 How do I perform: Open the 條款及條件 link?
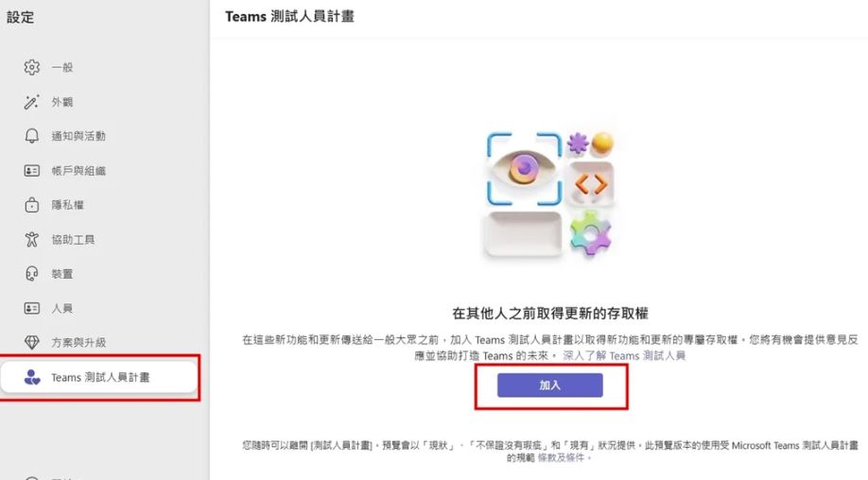(x=564, y=457)
